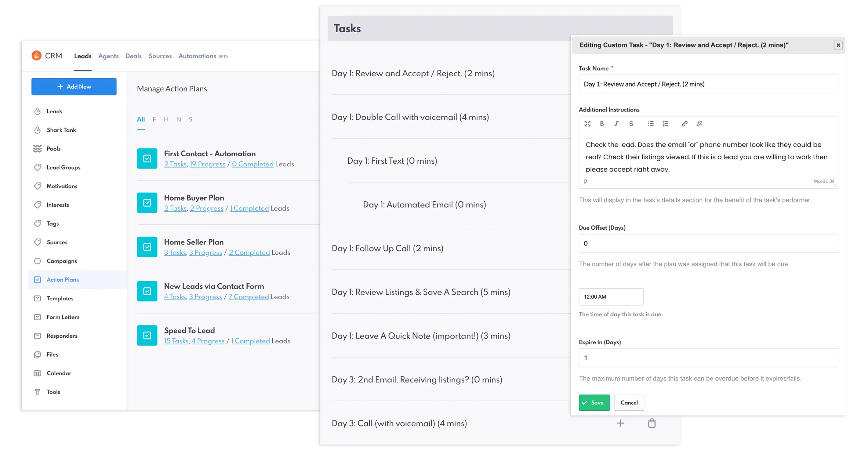The height and width of the screenshot is (450, 868).
Task: Click the Speed To Lead plan checkbox icon
Action: click(x=147, y=335)
